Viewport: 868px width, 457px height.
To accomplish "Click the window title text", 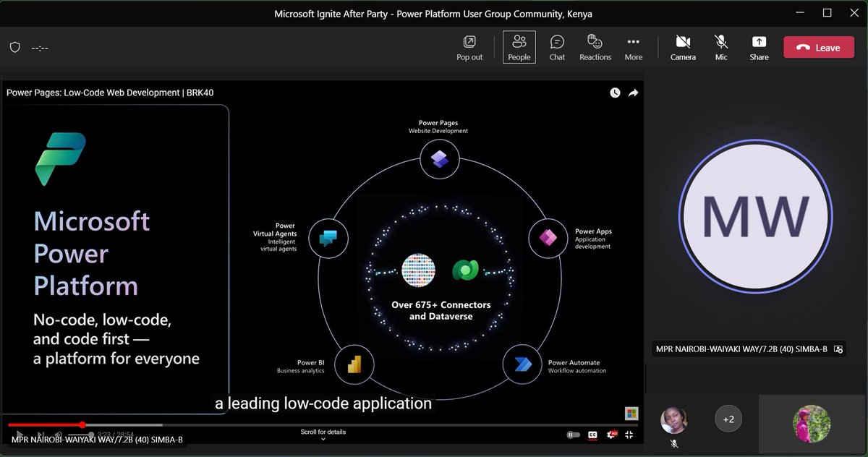I will pos(433,14).
